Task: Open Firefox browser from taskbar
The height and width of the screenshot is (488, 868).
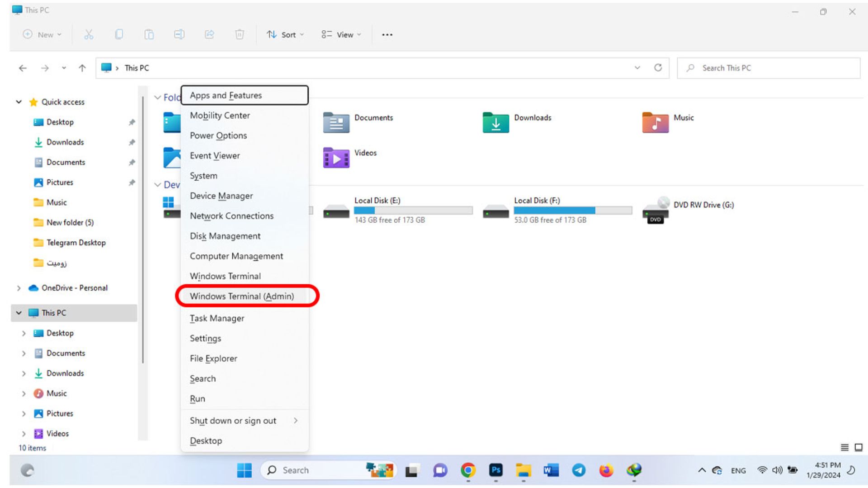Action: (x=606, y=470)
